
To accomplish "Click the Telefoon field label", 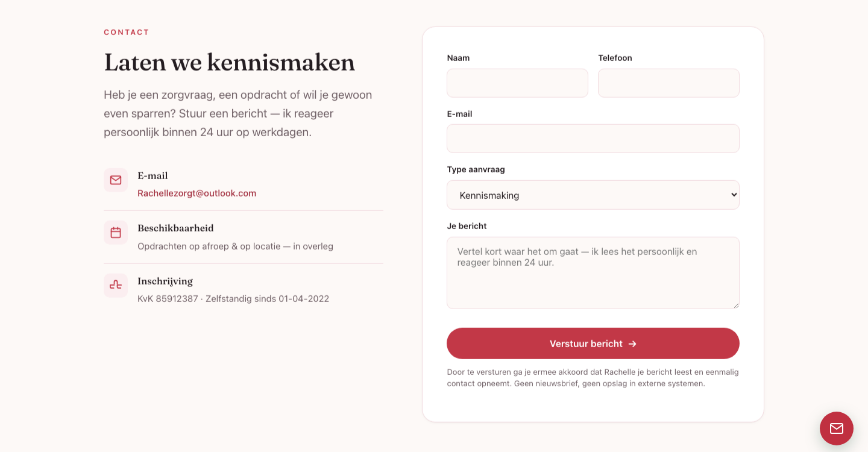I will pos(615,58).
